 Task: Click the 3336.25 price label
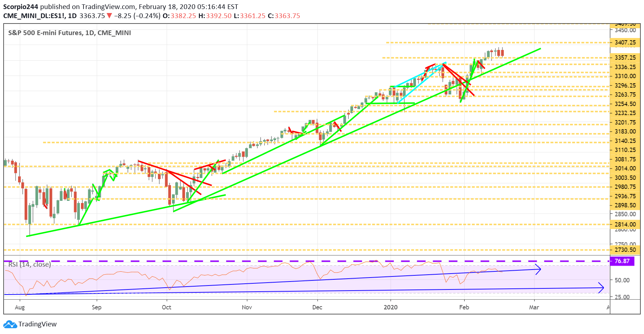pos(625,67)
